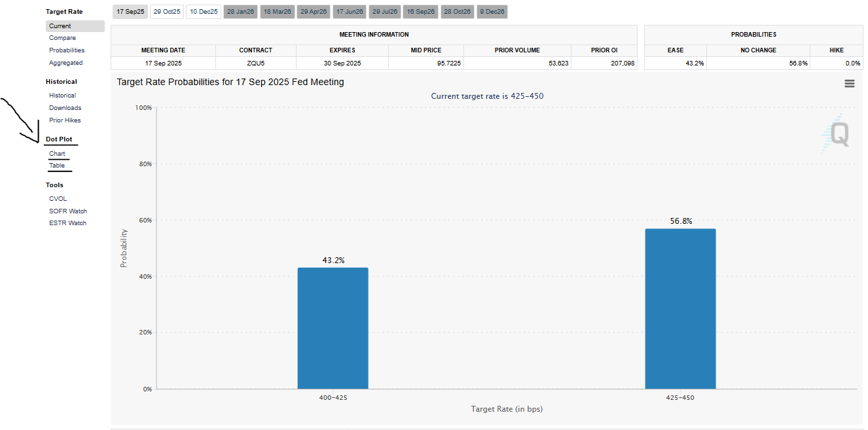Screen dimensions: 868x430
Task: Open the Compare view under Target Rate
Action: 62,38
